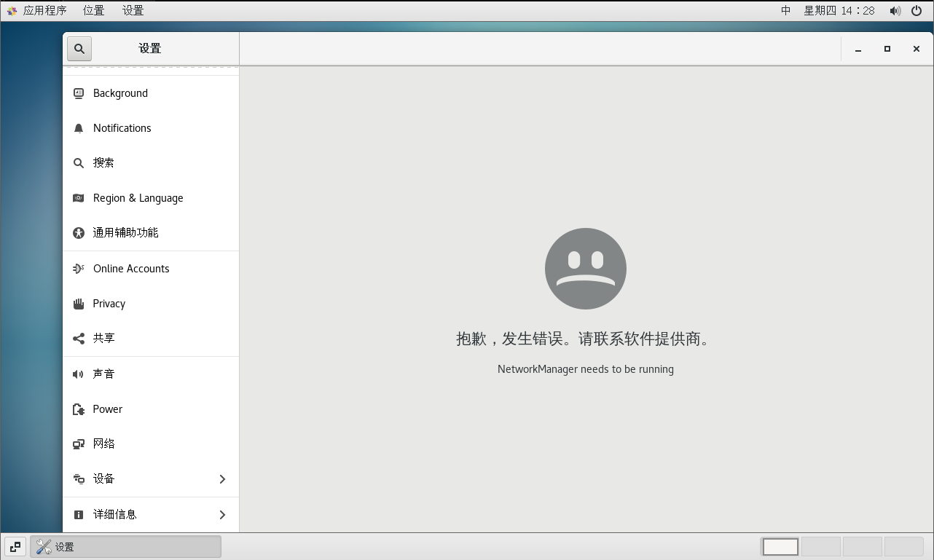
Task: Select the Power label
Action: click(107, 409)
